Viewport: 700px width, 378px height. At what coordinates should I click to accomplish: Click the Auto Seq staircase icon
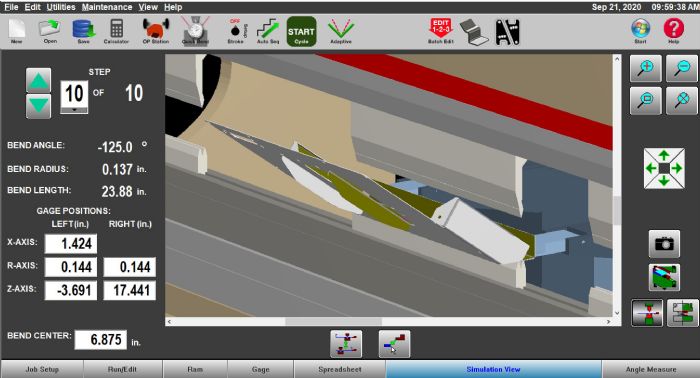pyautogui.click(x=268, y=31)
